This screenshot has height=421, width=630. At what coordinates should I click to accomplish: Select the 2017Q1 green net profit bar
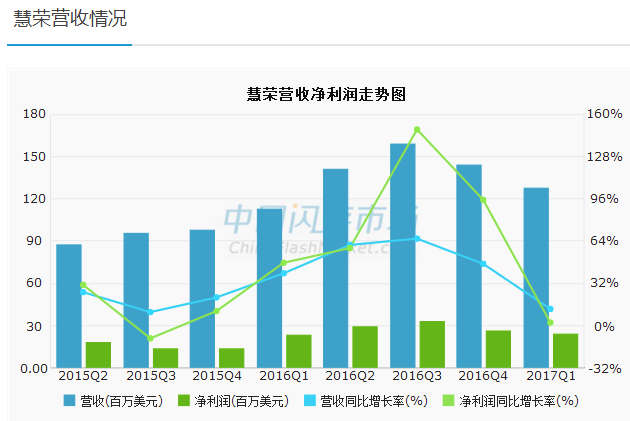(566, 351)
